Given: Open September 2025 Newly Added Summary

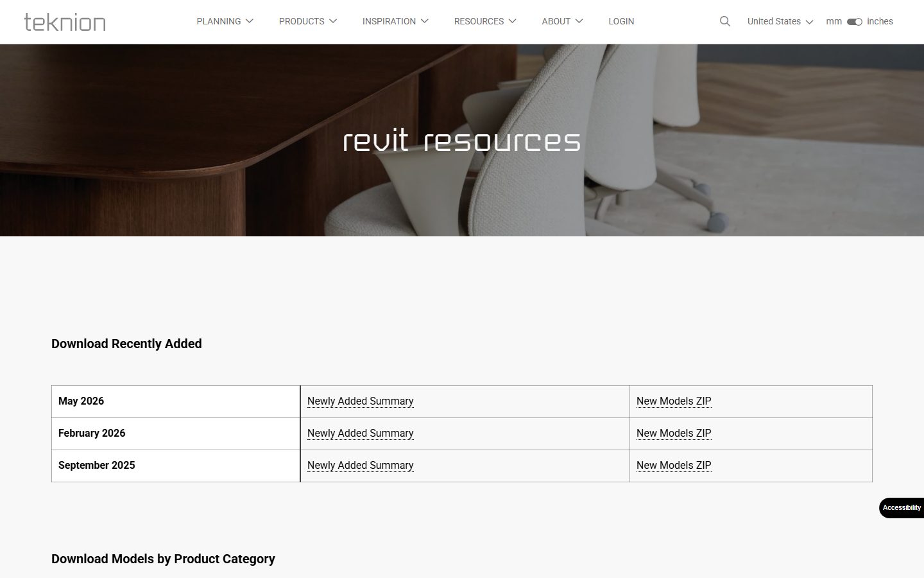Looking at the screenshot, I should pos(361,466).
